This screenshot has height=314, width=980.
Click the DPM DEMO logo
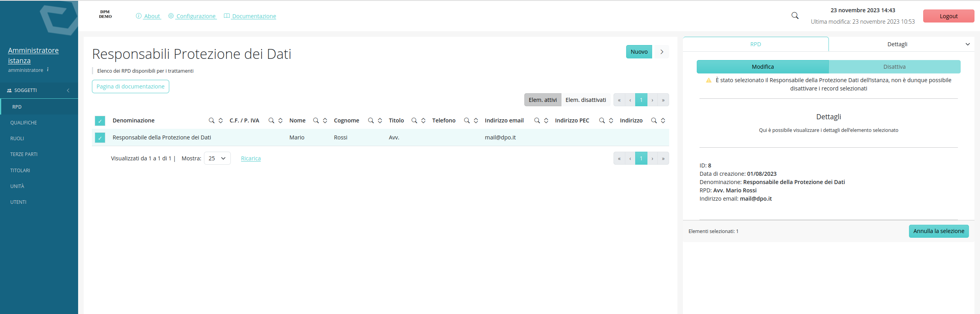(x=105, y=14)
